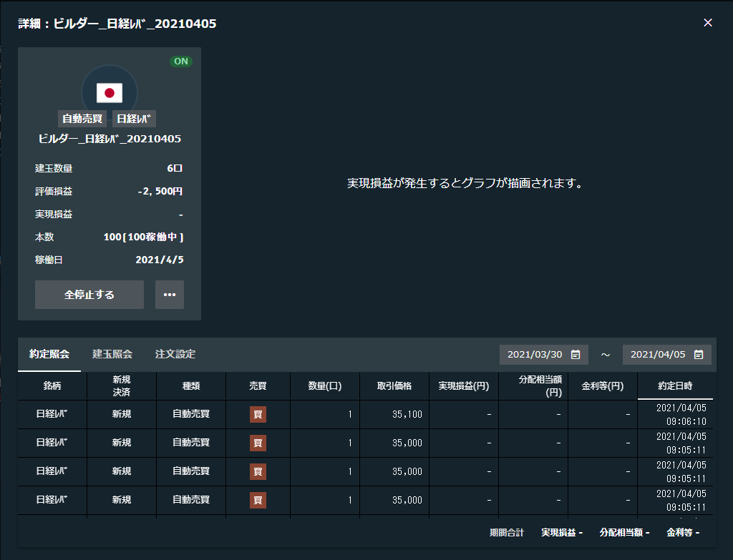The image size is (733, 560).
Task: Open calendar picker for start date 2021/03/30
Action: coord(576,355)
